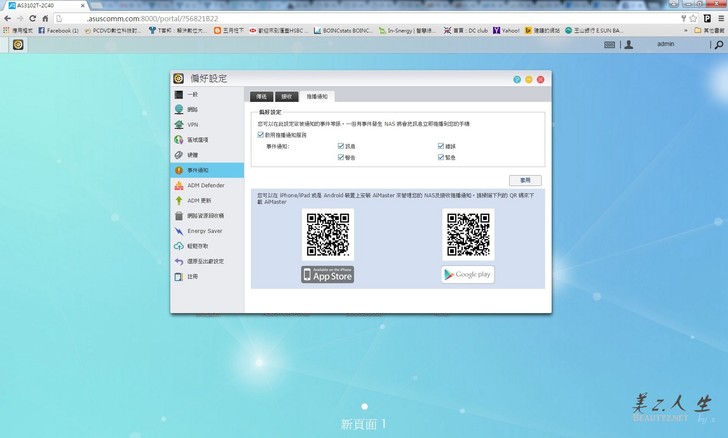Click the QR code above Google Play
The height and width of the screenshot is (438, 728).
pos(468,235)
